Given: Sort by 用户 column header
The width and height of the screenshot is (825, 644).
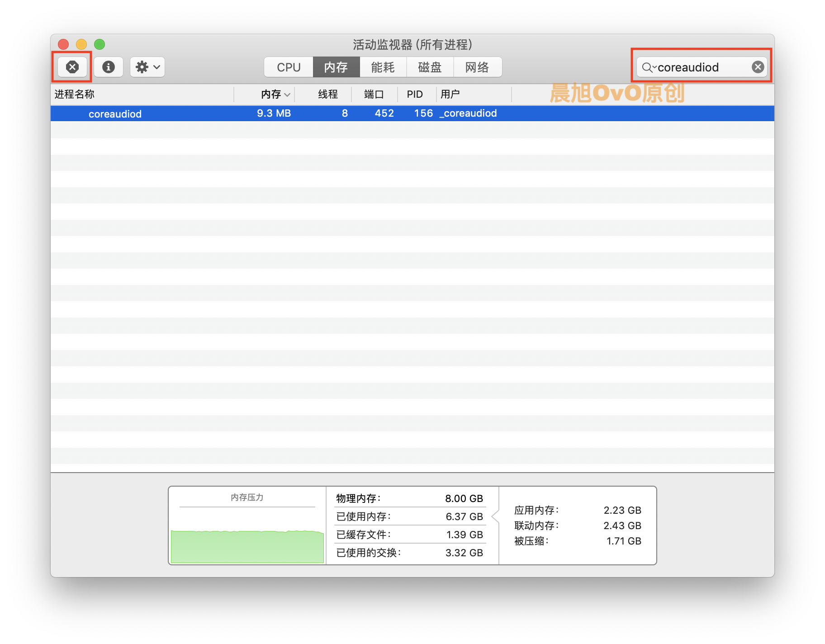Looking at the screenshot, I should click(474, 94).
